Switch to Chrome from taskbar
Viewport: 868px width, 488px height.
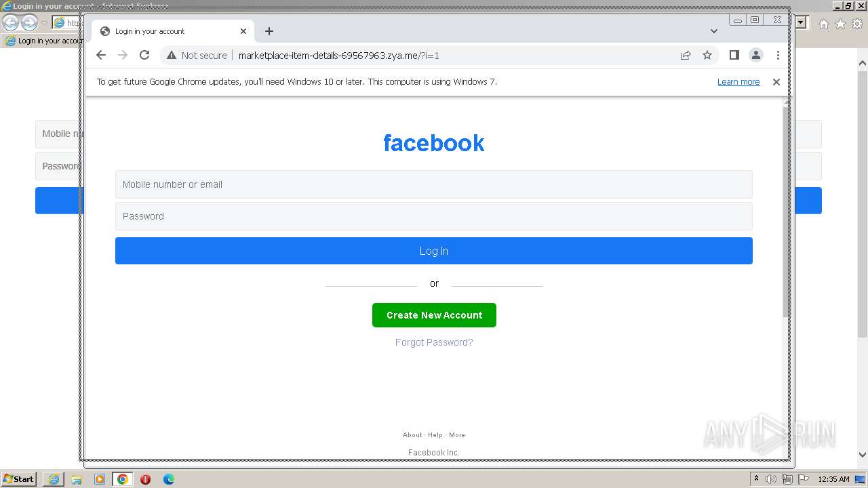click(x=123, y=479)
